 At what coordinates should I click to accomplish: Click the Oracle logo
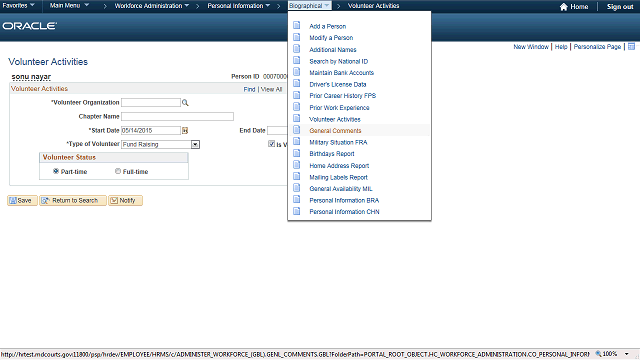click(29, 26)
